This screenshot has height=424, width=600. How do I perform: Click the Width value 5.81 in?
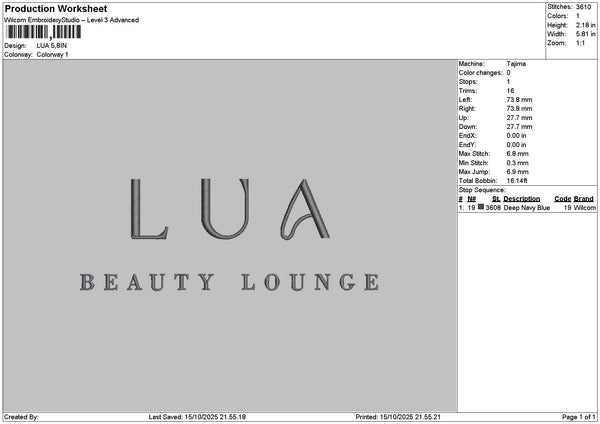coord(585,34)
